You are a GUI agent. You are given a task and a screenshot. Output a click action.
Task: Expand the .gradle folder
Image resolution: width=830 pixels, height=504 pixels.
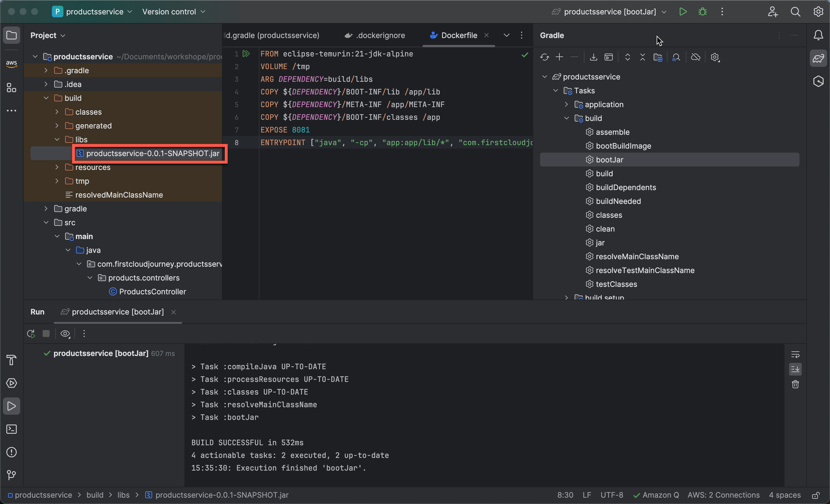tap(46, 70)
